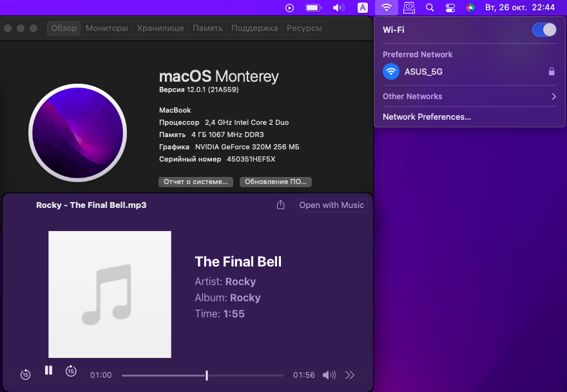Image resolution: width=567 pixels, height=392 pixels.
Task: Switch to the Память tab
Action: coord(207,28)
